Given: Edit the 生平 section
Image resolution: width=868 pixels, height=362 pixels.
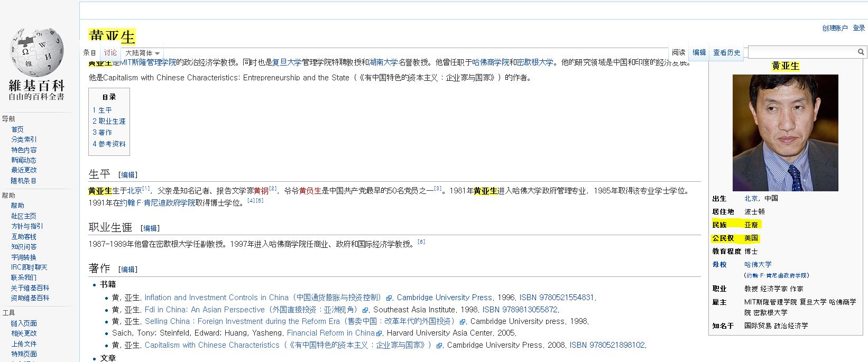Looking at the screenshot, I should point(128,175).
